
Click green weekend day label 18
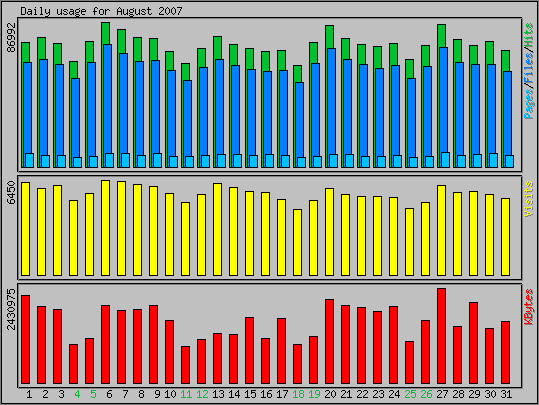point(298,394)
